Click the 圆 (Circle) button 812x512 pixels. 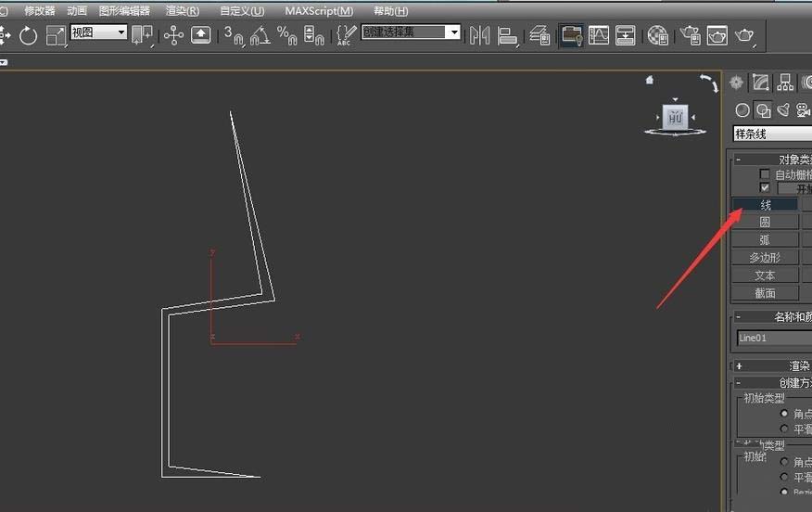(765, 223)
